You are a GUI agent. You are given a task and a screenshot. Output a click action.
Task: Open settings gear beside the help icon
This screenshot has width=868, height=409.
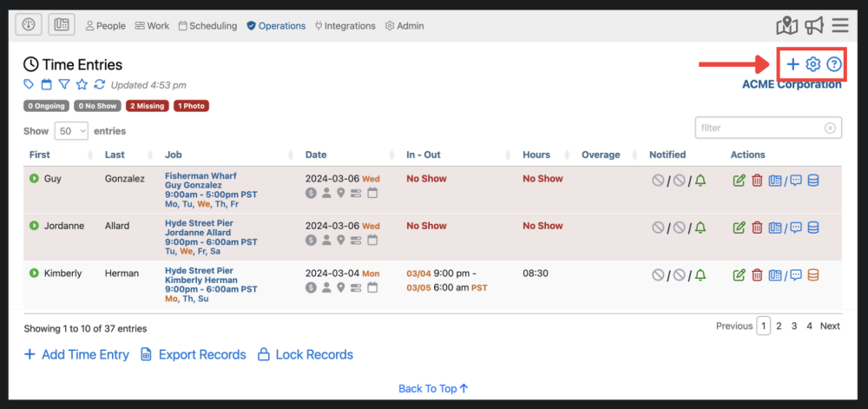[x=813, y=64]
